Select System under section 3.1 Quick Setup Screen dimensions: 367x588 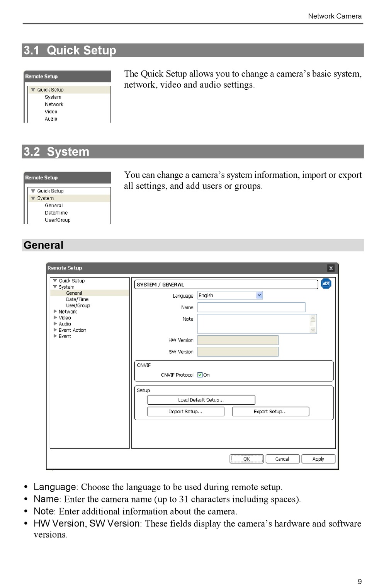pyautogui.click(x=53, y=97)
